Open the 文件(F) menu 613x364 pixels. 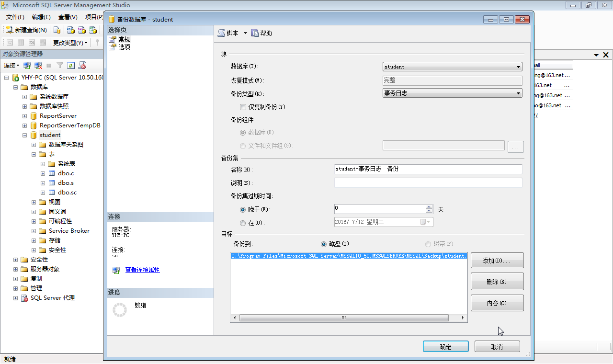(x=15, y=17)
